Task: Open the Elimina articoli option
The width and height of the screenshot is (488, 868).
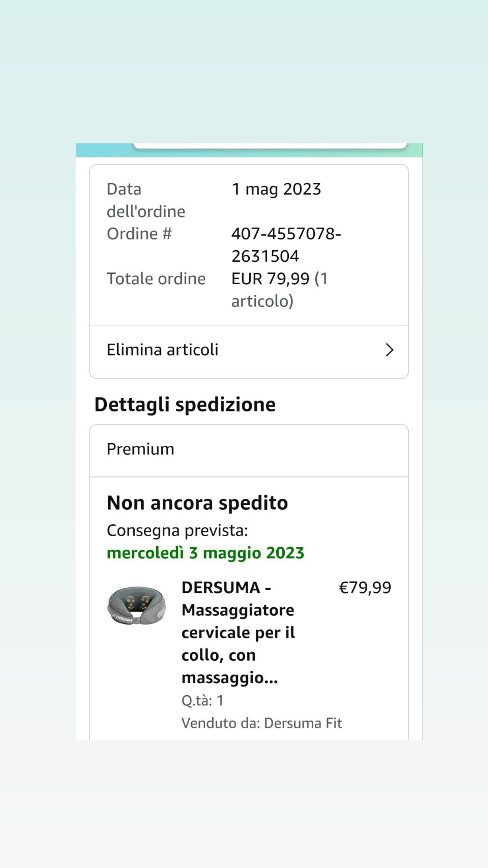Action: (x=163, y=350)
